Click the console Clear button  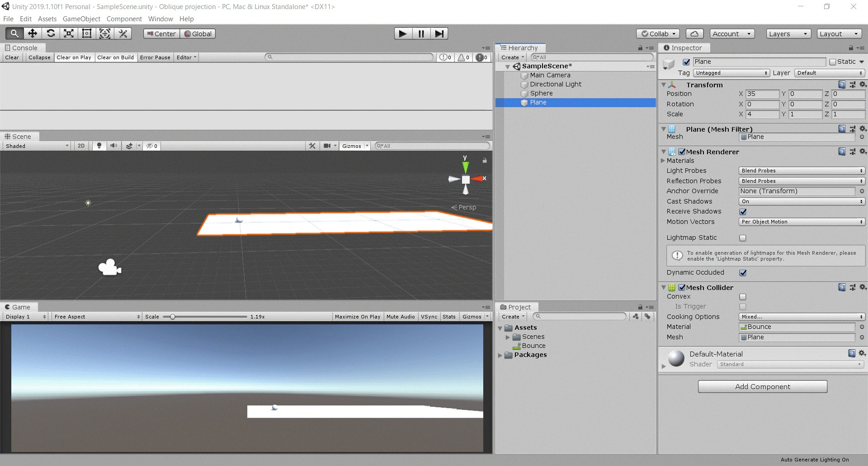[x=12, y=57]
